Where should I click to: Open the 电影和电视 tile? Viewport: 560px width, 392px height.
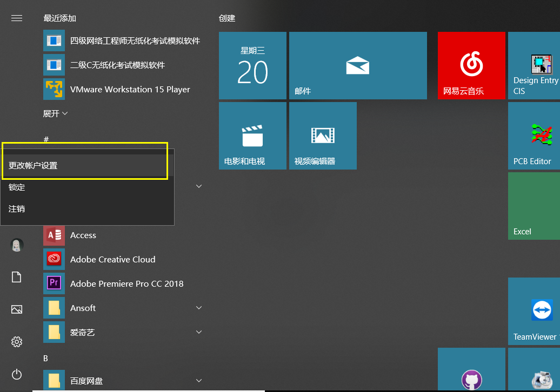(x=252, y=136)
